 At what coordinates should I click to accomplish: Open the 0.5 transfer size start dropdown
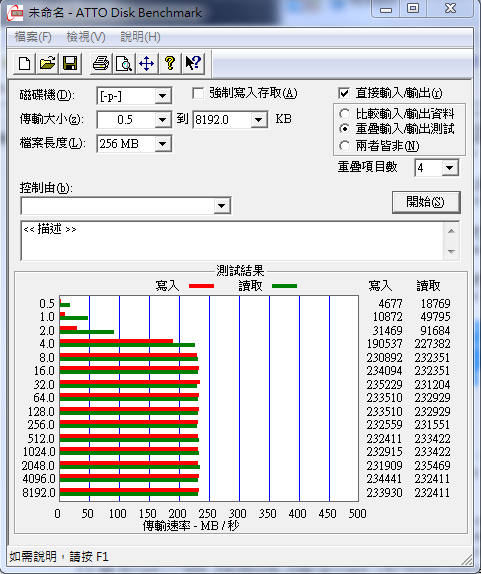tap(162, 120)
